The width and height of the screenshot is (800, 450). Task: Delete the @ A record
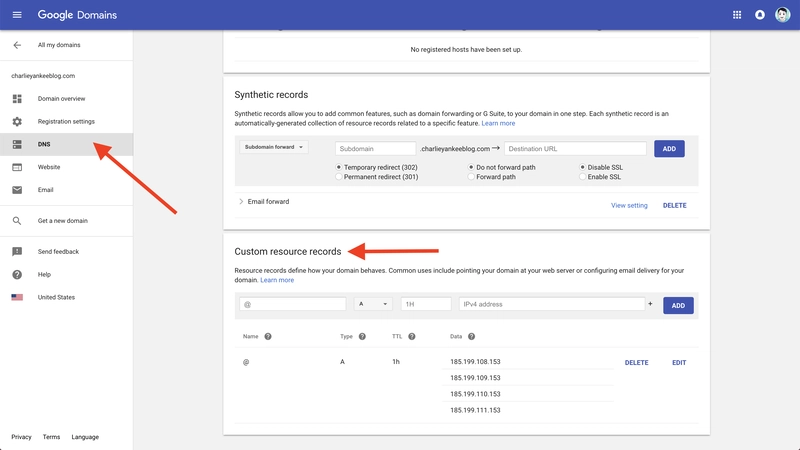636,363
